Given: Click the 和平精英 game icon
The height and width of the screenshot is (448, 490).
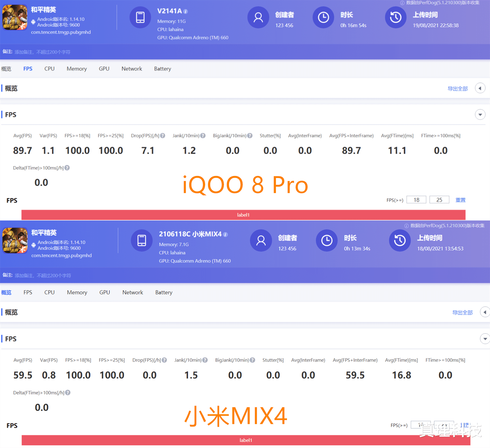Looking at the screenshot, I should pos(14,17).
